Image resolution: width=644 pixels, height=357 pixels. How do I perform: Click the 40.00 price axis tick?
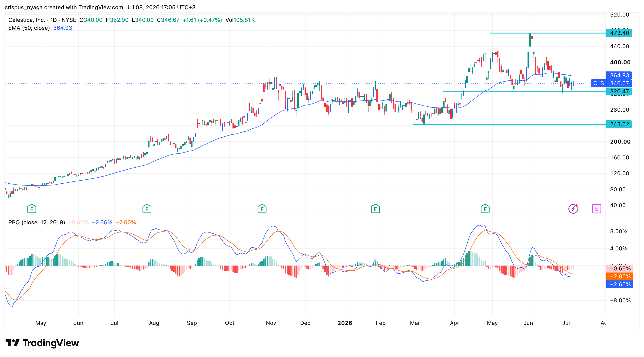[617, 205]
